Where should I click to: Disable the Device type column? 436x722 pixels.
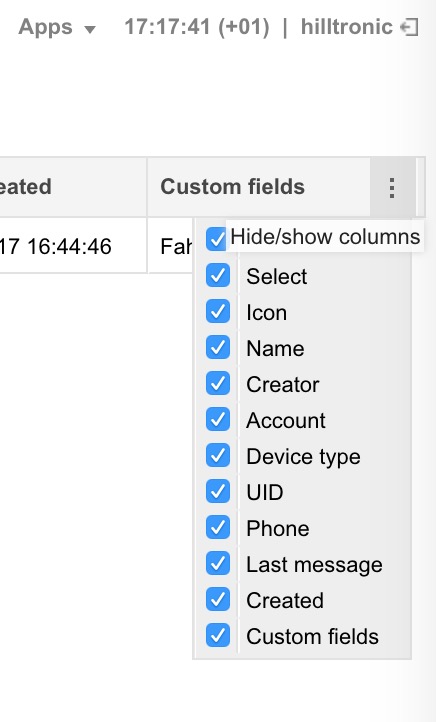[x=218, y=455]
